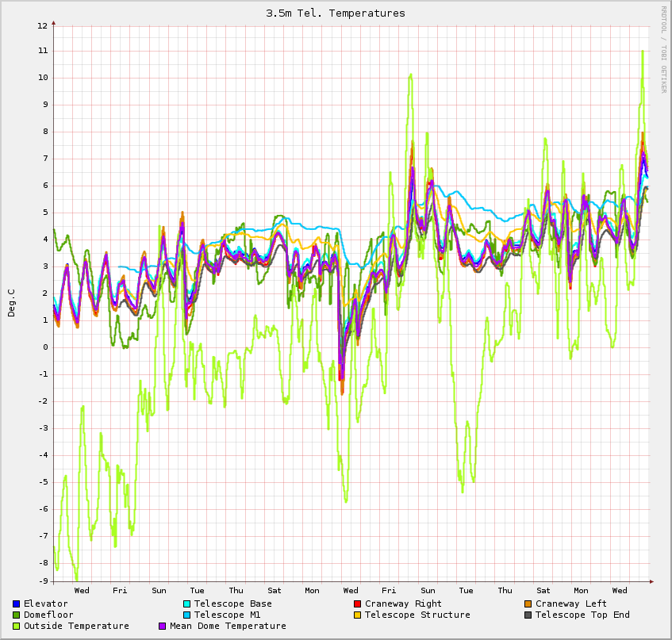Click the Telescope M1 legend color square

[x=186, y=615]
